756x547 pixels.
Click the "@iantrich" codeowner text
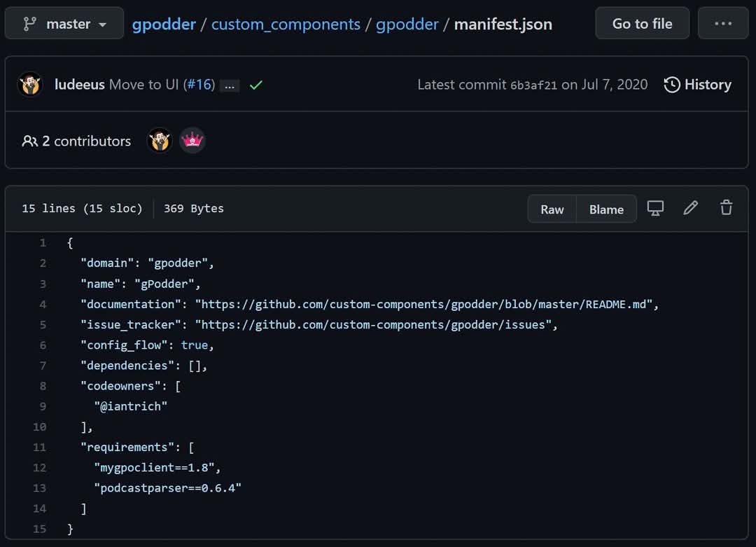131,407
